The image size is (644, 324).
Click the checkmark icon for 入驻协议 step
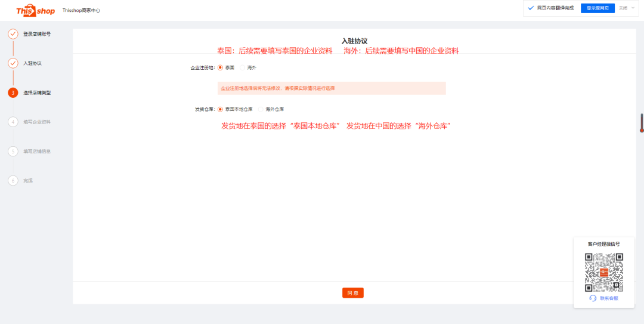(13, 63)
